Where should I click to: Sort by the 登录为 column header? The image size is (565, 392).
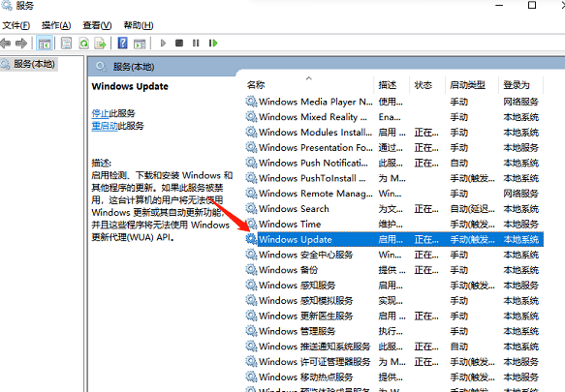coord(517,85)
